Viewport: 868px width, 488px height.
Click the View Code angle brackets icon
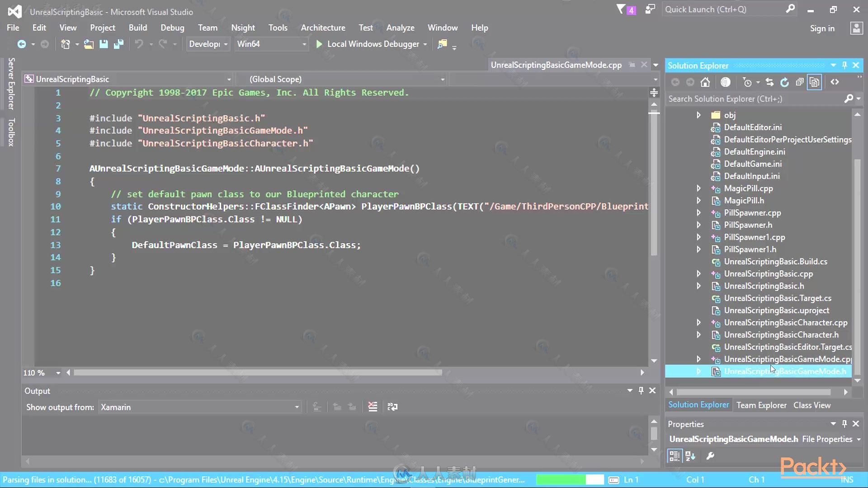click(x=835, y=82)
